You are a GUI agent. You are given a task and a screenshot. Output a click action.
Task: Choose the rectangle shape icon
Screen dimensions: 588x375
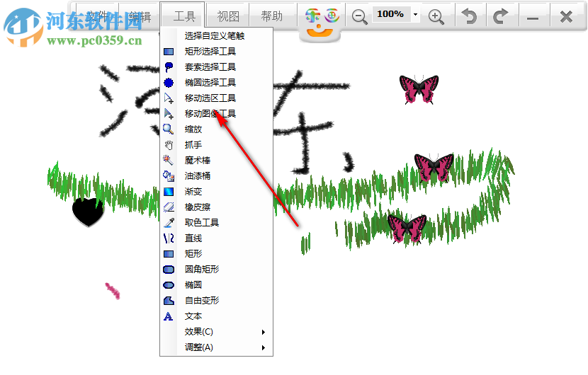pyautogui.click(x=169, y=254)
